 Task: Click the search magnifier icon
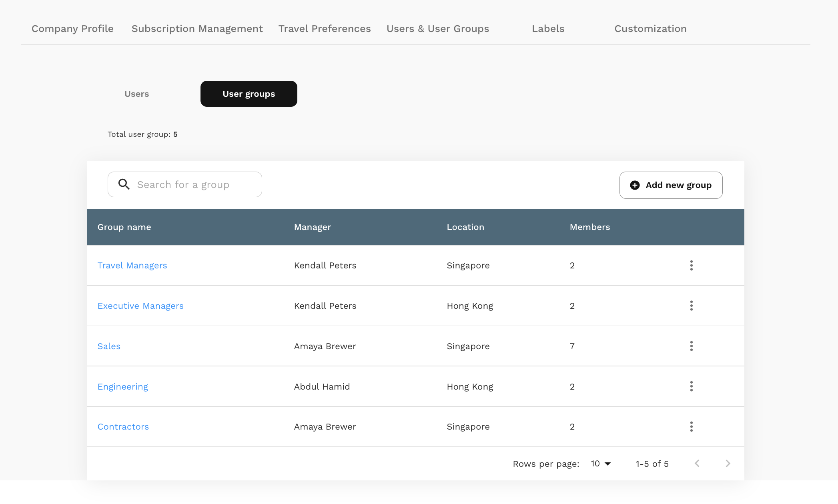coord(124,184)
